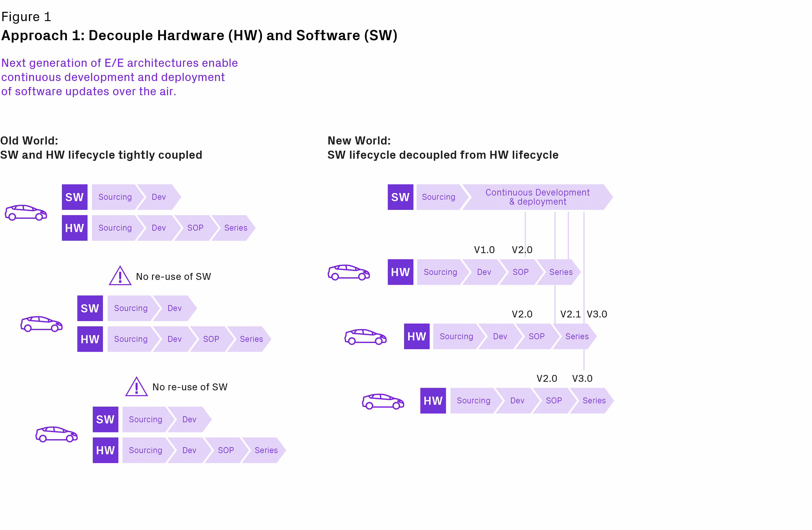Viewport: 812px width, 530px height.
Task: Click the car icon beside the topmost Old World rows
Action: pyautogui.click(x=26, y=213)
